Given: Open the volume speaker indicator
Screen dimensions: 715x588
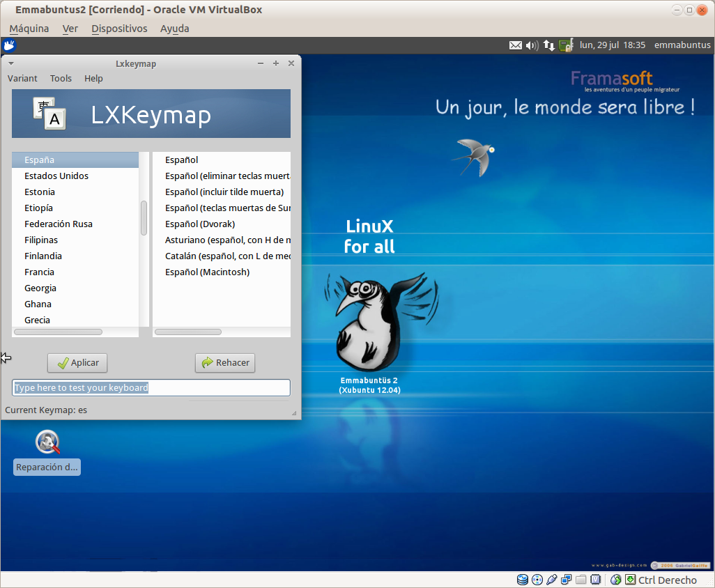Looking at the screenshot, I should click(532, 45).
